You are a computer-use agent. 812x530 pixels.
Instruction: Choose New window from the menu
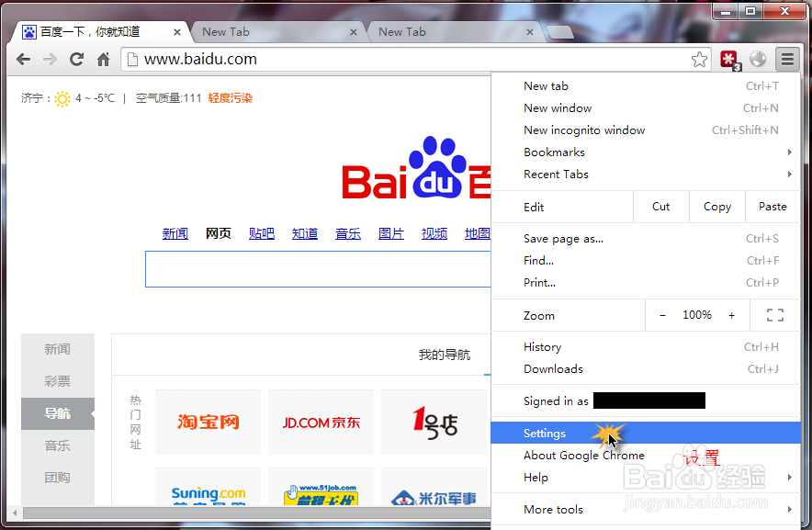(645, 107)
